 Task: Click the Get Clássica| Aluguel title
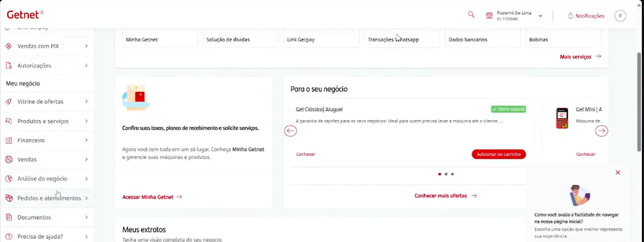pyautogui.click(x=319, y=110)
